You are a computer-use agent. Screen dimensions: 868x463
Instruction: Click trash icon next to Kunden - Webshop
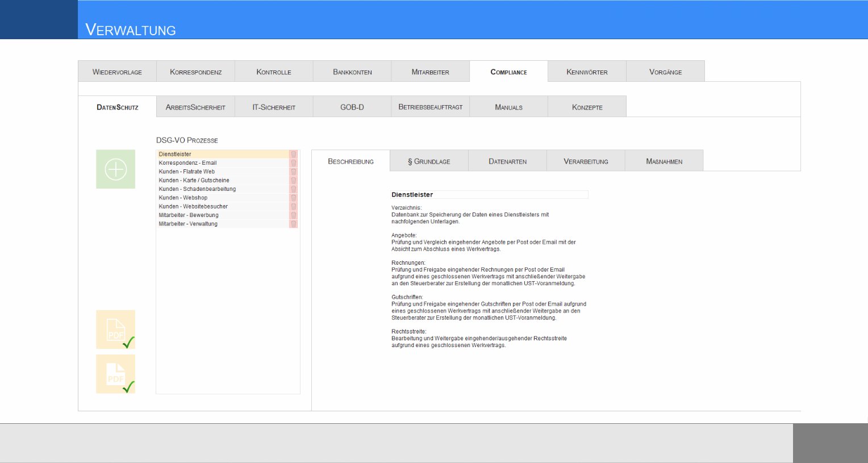tap(294, 198)
